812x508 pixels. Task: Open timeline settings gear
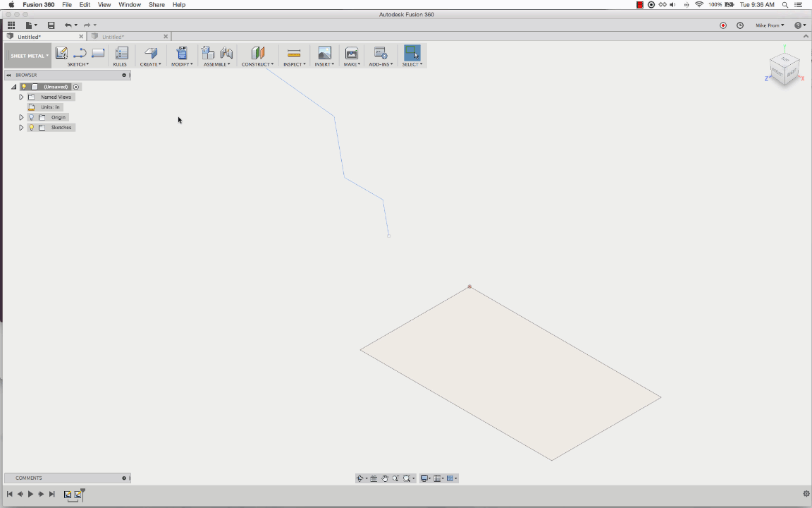[806, 494]
